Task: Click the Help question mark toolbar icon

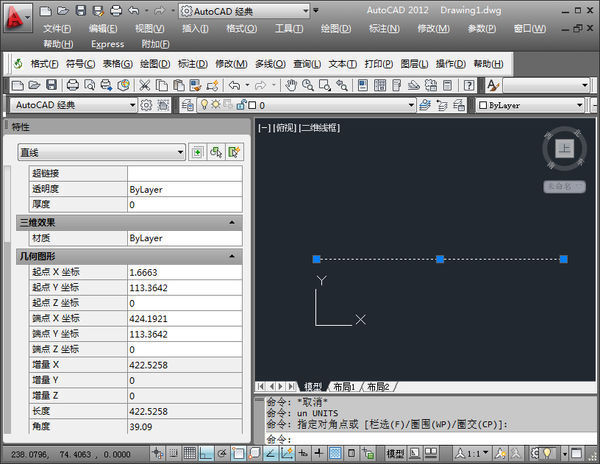Action: (468, 85)
